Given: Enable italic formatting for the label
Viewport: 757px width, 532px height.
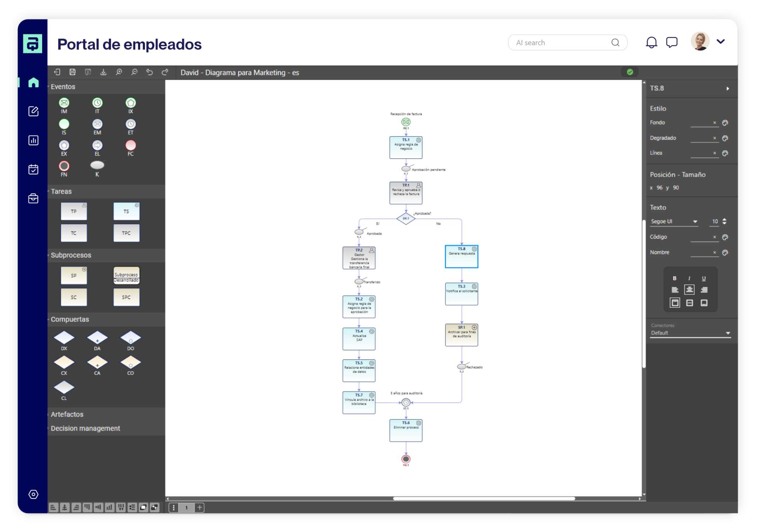Looking at the screenshot, I should [x=689, y=278].
